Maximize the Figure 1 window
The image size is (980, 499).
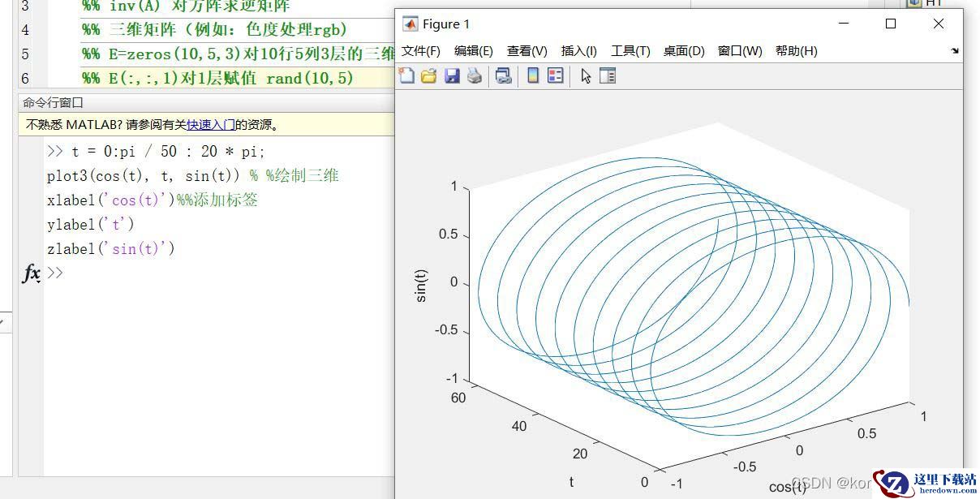(891, 24)
